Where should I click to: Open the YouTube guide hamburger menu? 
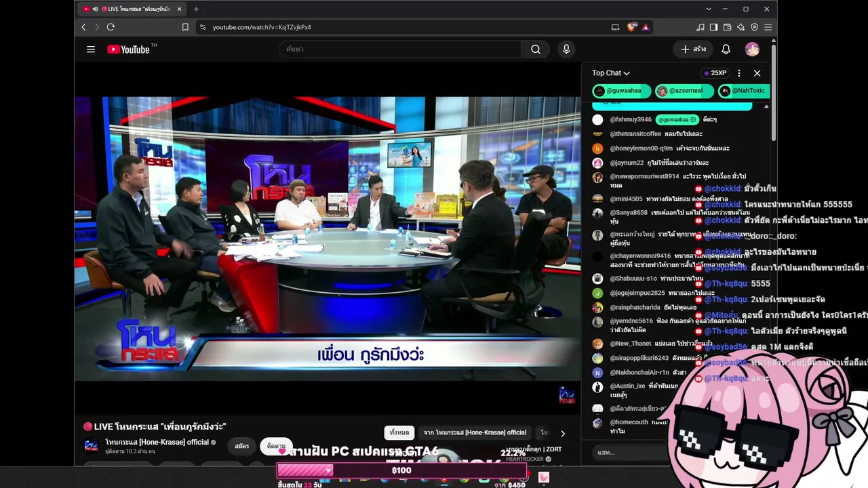click(x=91, y=49)
